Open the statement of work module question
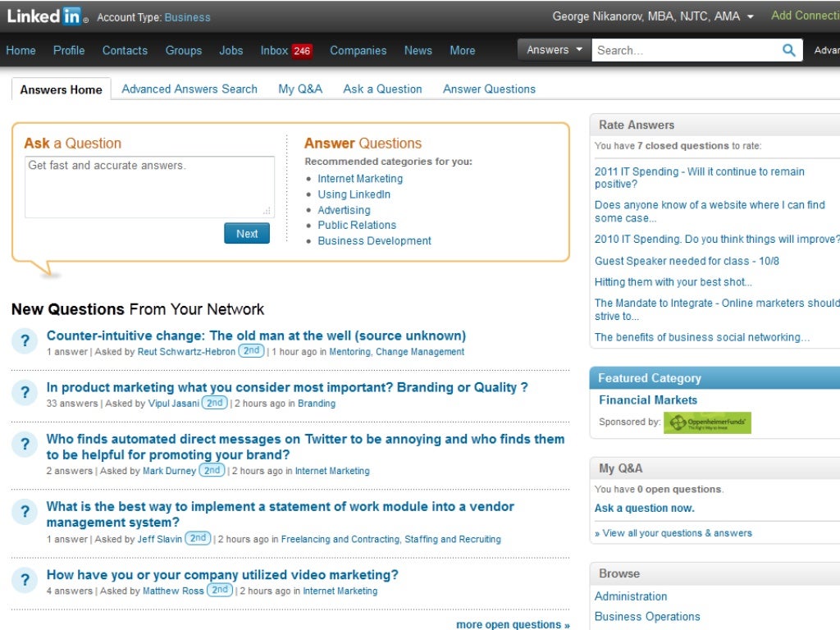Screen dimensions: 840x630 (281, 514)
